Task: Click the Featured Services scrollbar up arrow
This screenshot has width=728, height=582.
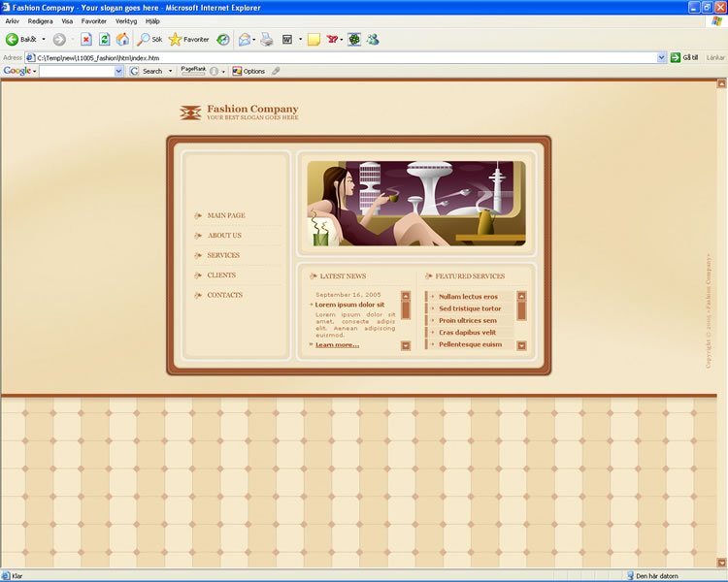Action: pyautogui.click(x=521, y=296)
